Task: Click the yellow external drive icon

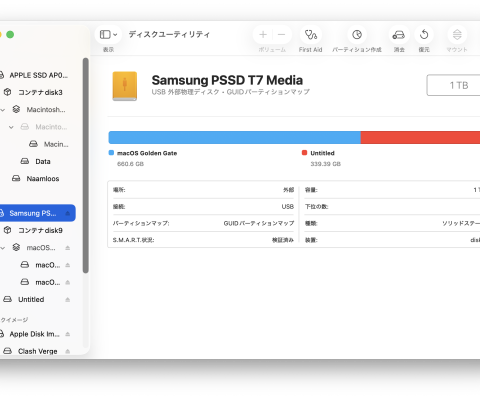Action: 125,86
